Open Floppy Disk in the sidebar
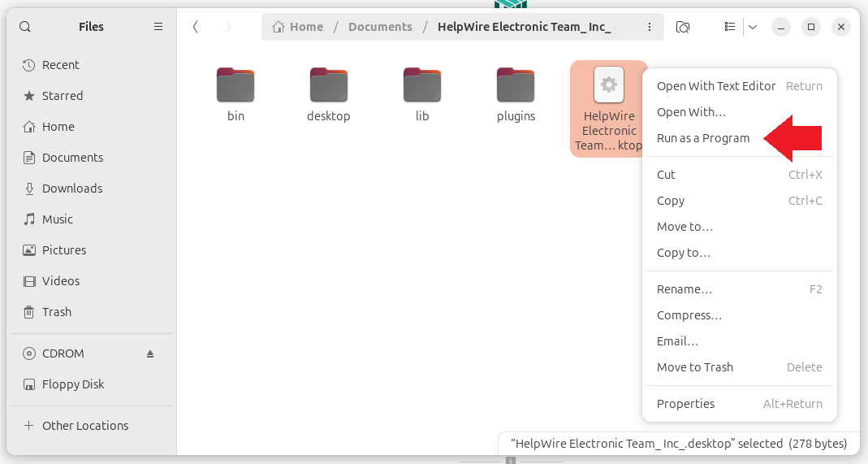The width and height of the screenshot is (868, 464). [x=91, y=384]
